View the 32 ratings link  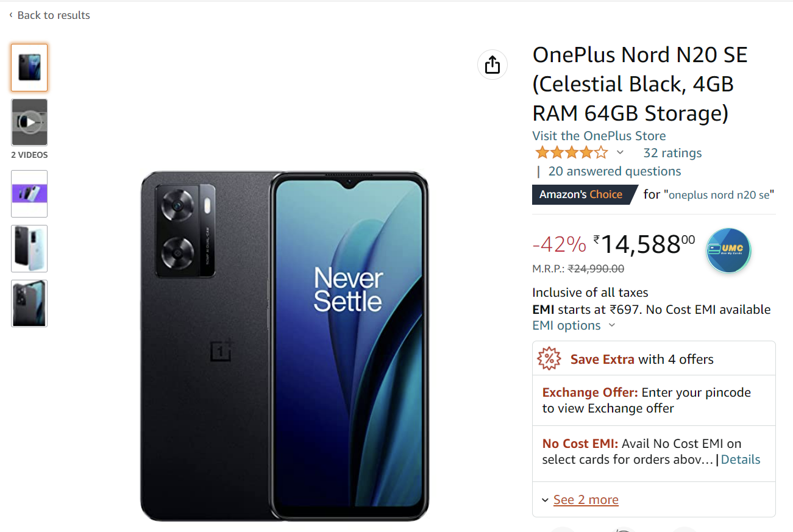(x=672, y=152)
